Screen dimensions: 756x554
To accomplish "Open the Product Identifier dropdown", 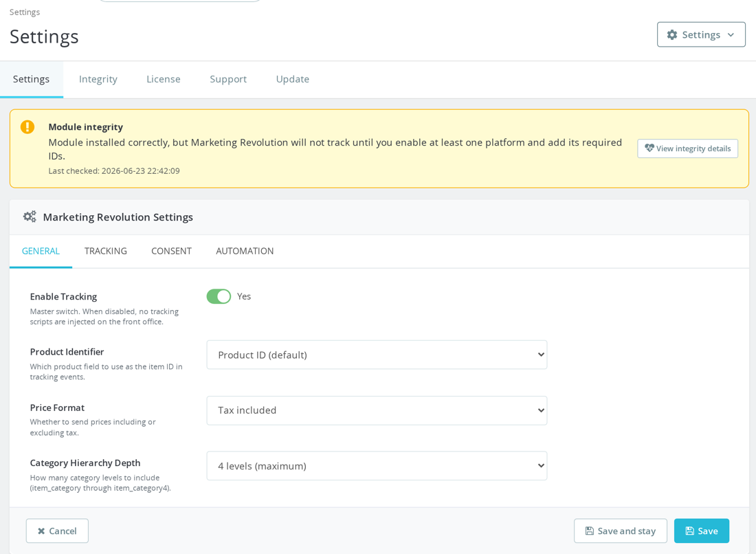I will pyautogui.click(x=377, y=355).
